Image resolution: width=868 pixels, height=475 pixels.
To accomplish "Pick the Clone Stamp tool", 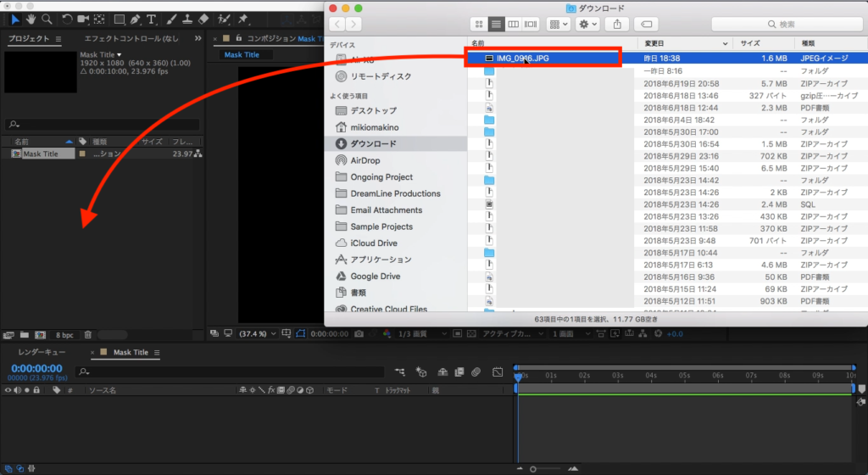I will tap(186, 19).
